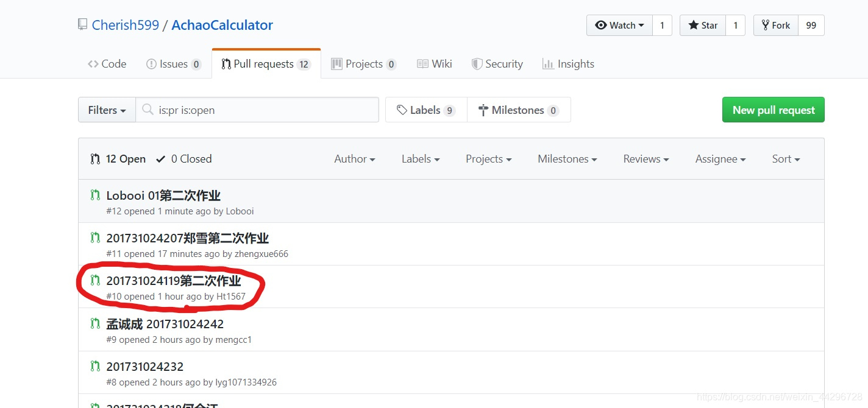The image size is (868, 408).
Task: Expand the Assignee filter dropdown
Action: tap(720, 159)
